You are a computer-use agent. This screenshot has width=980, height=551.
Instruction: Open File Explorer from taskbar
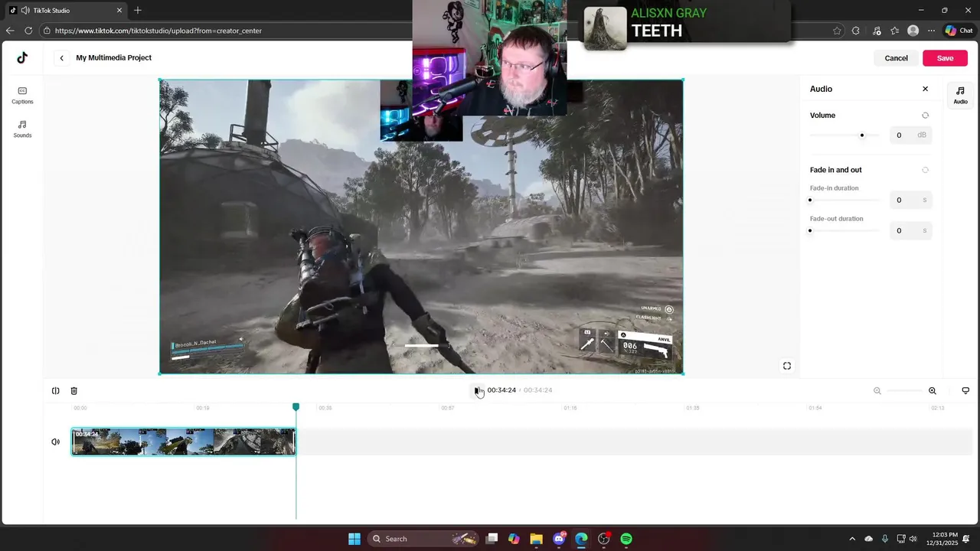coord(536,539)
